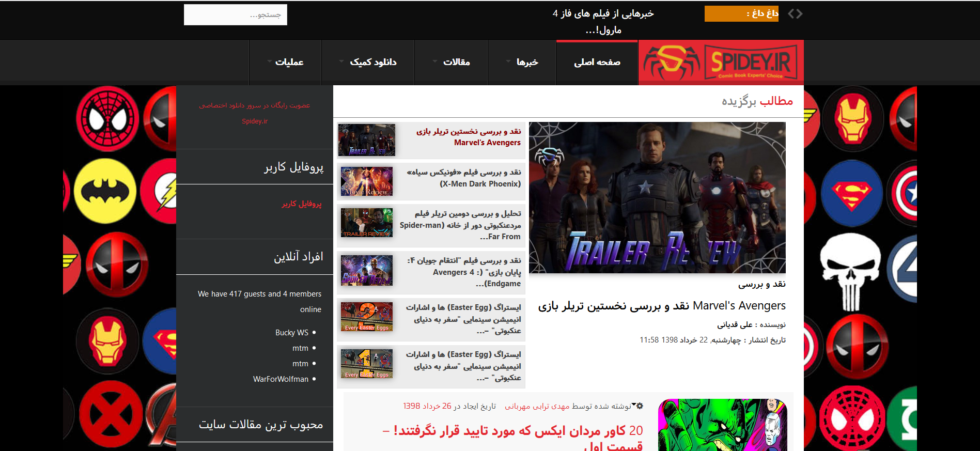This screenshot has width=980, height=451.
Task: Click the Dark Phoenix Movie Review thumbnail
Action: [367, 181]
